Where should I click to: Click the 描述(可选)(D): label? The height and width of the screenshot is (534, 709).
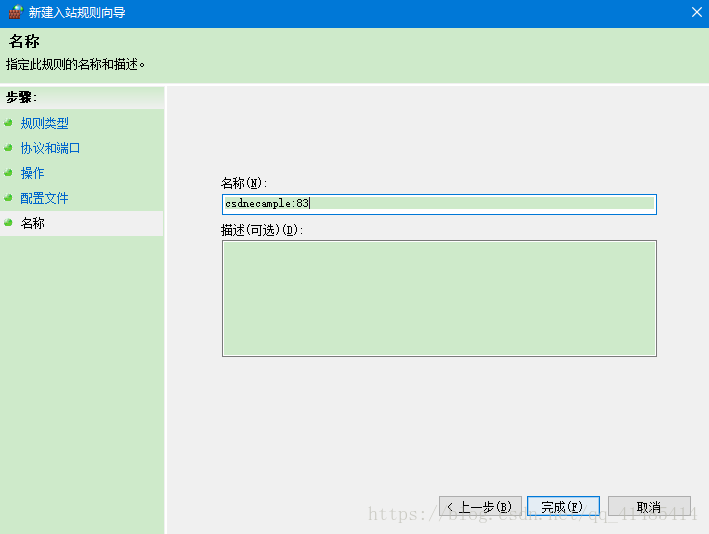tap(262, 231)
